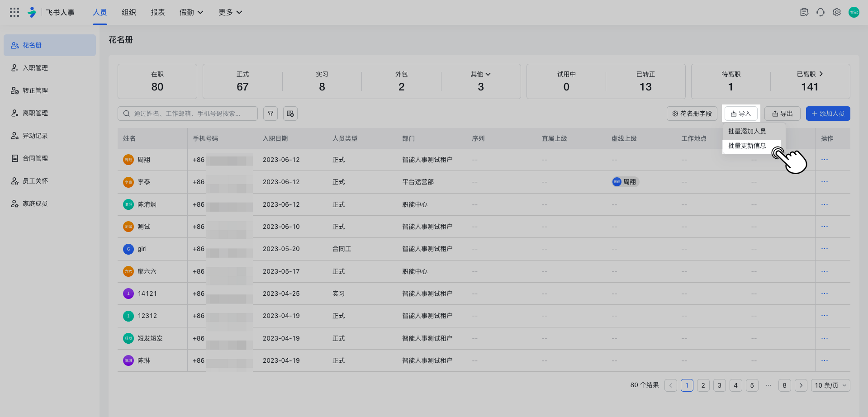This screenshot has height=417, width=868.
Task: Switch to the 组织 tab
Action: [129, 12]
